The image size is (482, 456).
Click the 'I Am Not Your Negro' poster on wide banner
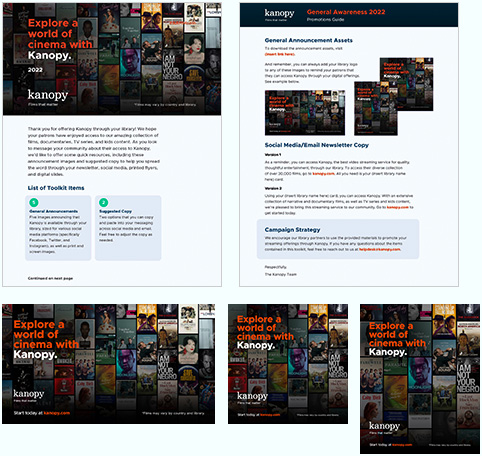tap(168, 367)
